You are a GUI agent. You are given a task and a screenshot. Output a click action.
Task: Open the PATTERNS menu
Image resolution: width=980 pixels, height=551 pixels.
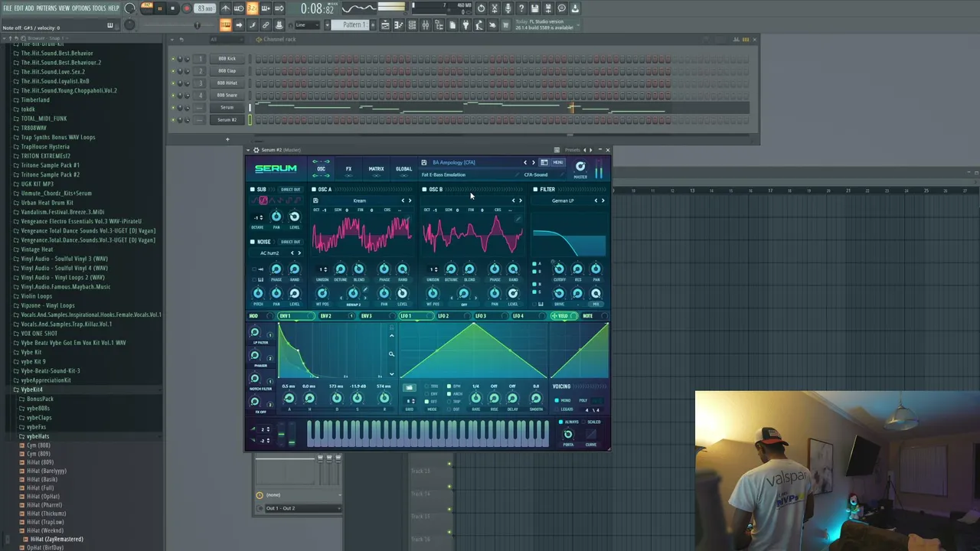(46, 8)
